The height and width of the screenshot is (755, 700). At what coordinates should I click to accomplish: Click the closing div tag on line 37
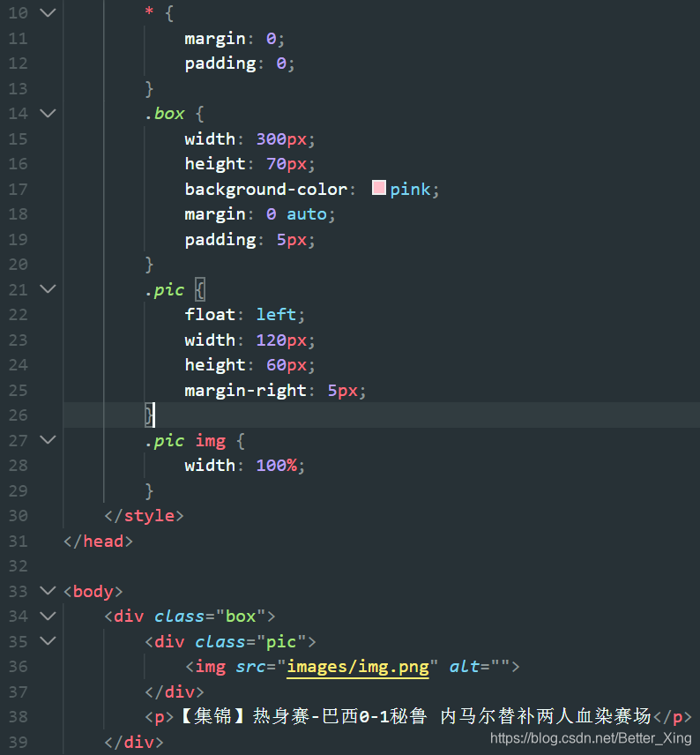click(175, 691)
